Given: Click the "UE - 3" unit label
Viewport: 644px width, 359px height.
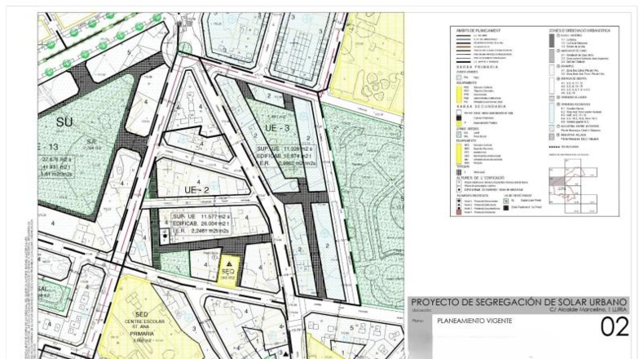Looking at the screenshot, I should tap(277, 128).
